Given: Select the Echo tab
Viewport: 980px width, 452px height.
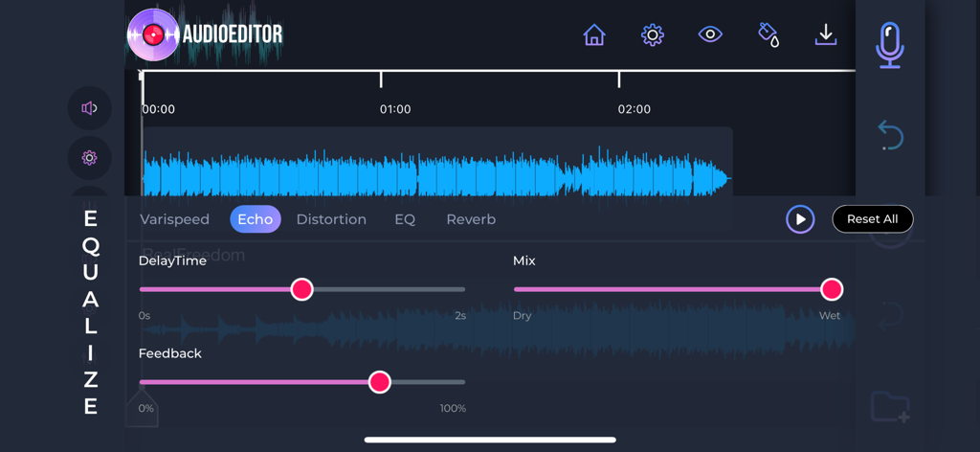Looking at the screenshot, I should pyautogui.click(x=255, y=219).
